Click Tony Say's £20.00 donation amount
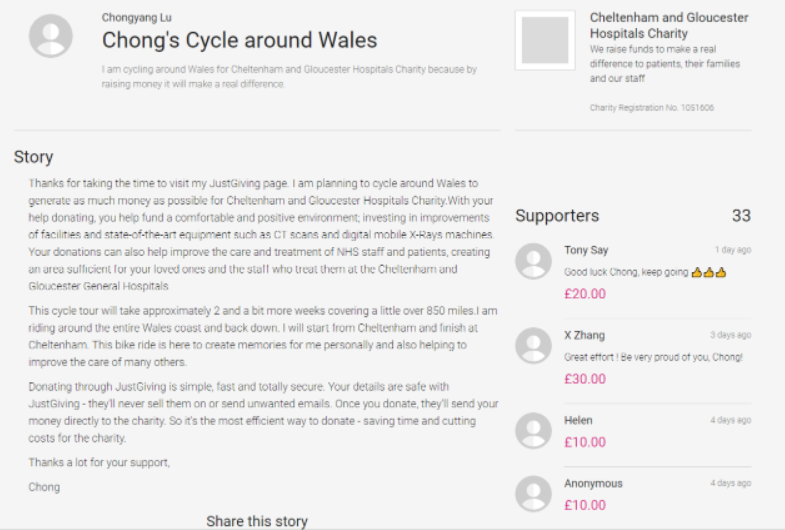 point(585,294)
